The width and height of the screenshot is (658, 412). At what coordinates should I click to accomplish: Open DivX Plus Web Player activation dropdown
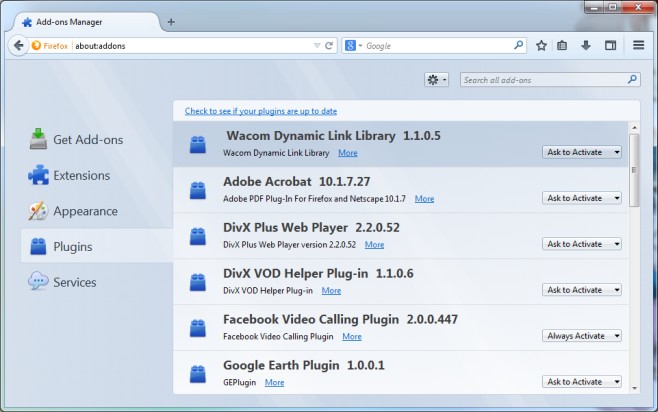(x=582, y=244)
